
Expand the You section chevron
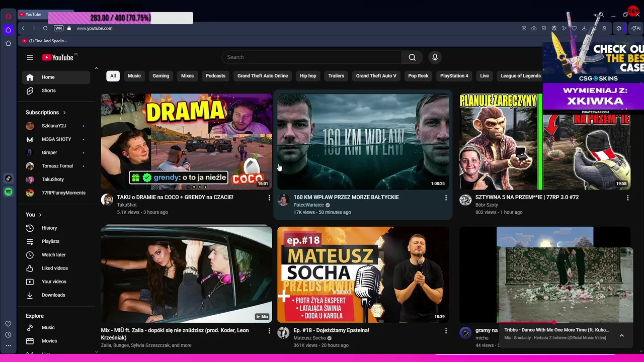pos(40,215)
